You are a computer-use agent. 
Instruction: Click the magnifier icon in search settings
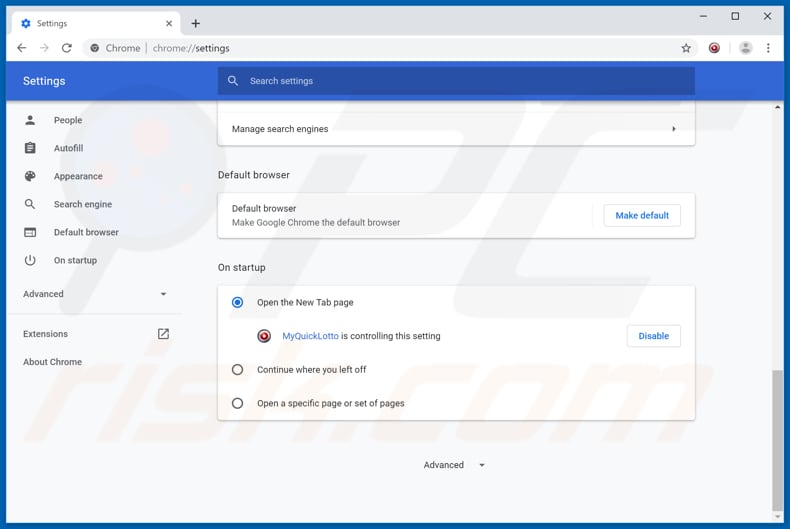[233, 81]
